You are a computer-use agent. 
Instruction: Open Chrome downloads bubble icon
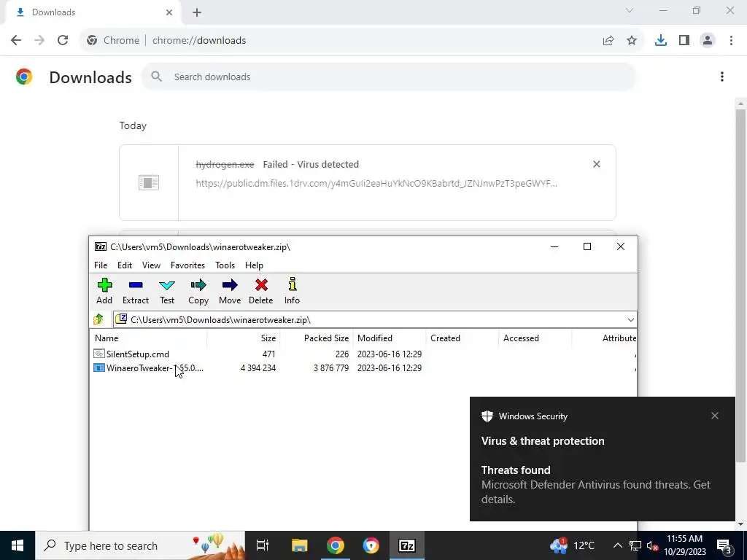661,41
